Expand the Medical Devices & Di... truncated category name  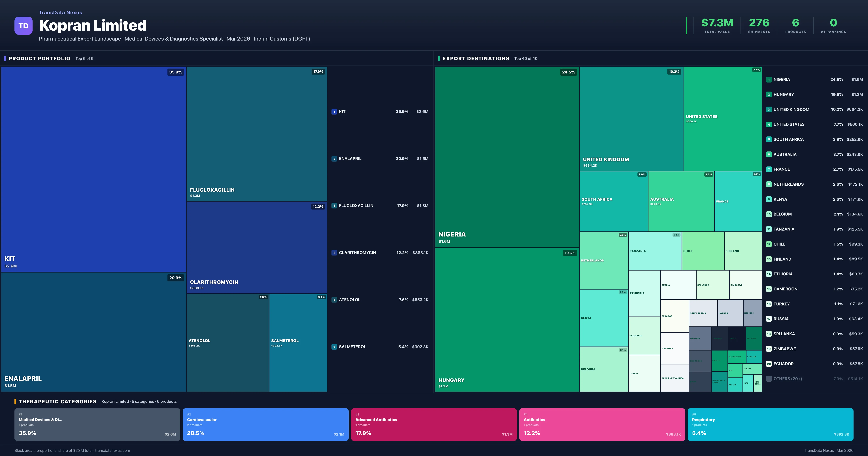click(x=41, y=420)
